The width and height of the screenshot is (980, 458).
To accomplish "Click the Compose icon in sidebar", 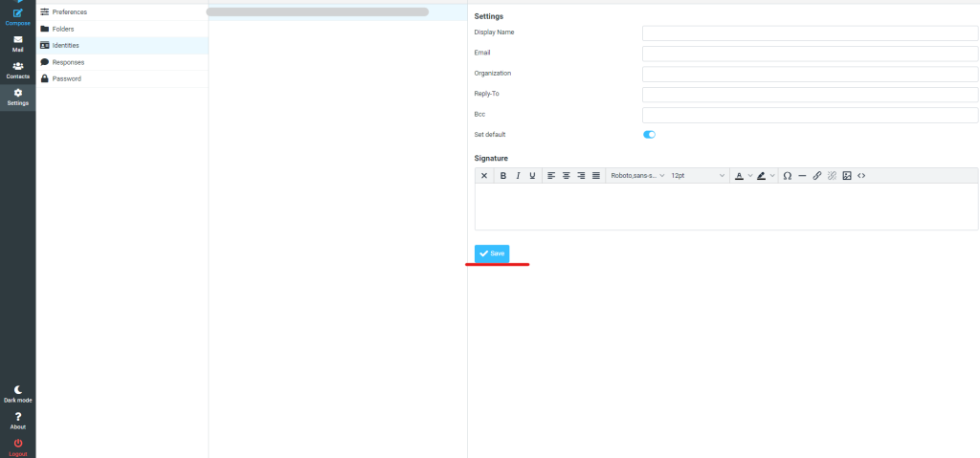I will click(17, 16).
